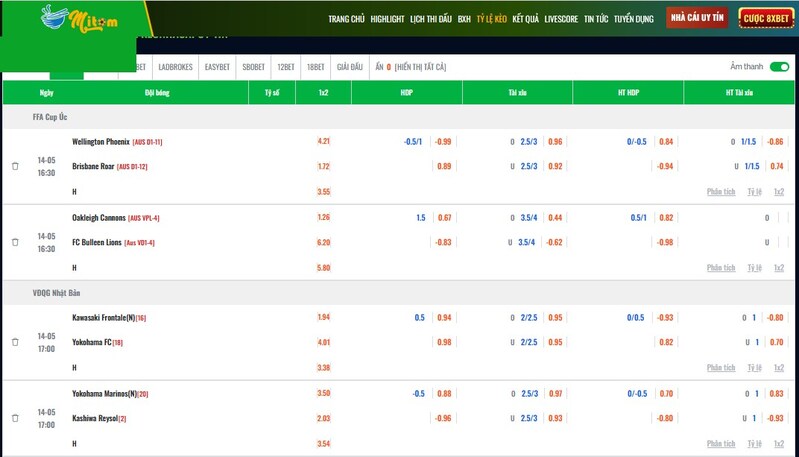Screen dimensions: 799x457
Task: Click the Đội bóng column header
Action: 157,92
